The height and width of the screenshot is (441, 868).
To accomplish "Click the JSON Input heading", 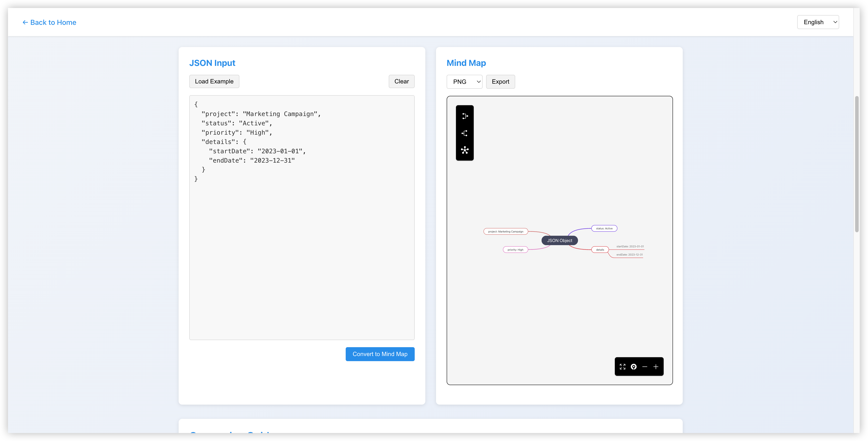I will [x=212, y=63].
